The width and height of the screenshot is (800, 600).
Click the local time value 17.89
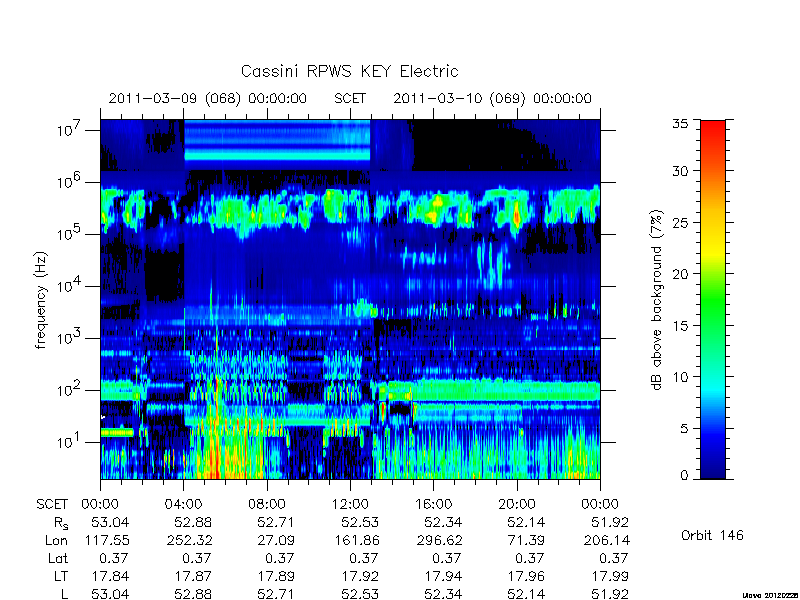pos(277,576)
